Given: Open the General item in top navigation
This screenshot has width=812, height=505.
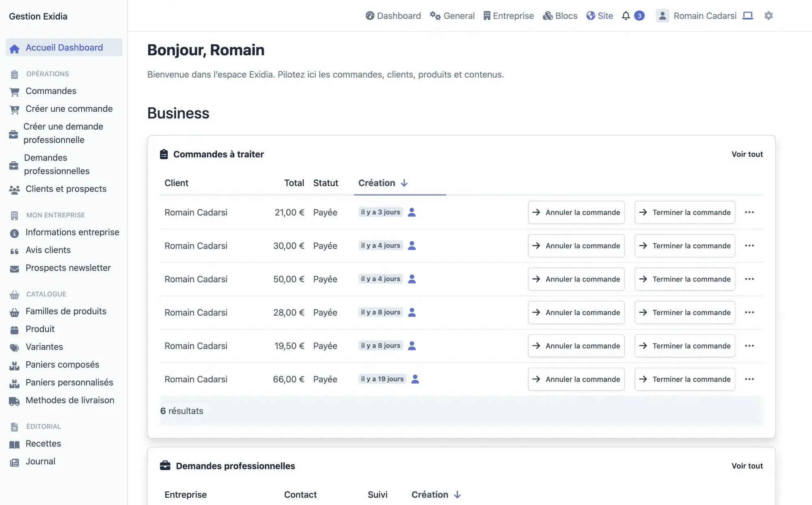Looking at the screenshot, I should (x=452, y=16).
